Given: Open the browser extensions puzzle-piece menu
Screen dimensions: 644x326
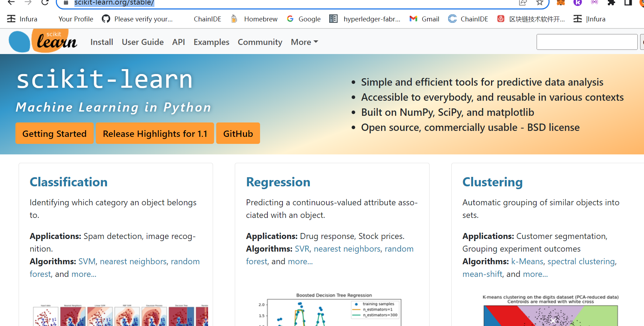Looking at the screenshot, I should click(611, 3).
